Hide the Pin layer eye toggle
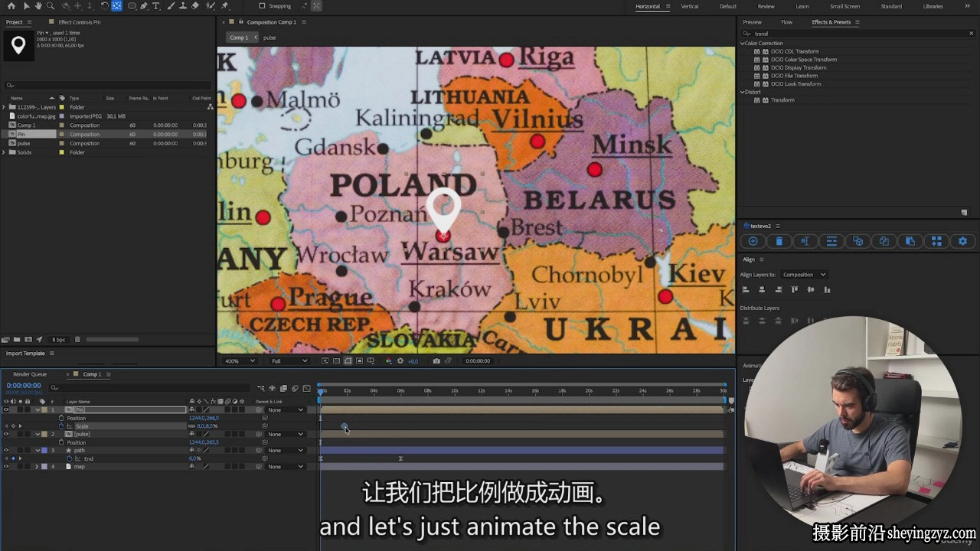Viewport: 980px width, 551px height. pos(6,410)
